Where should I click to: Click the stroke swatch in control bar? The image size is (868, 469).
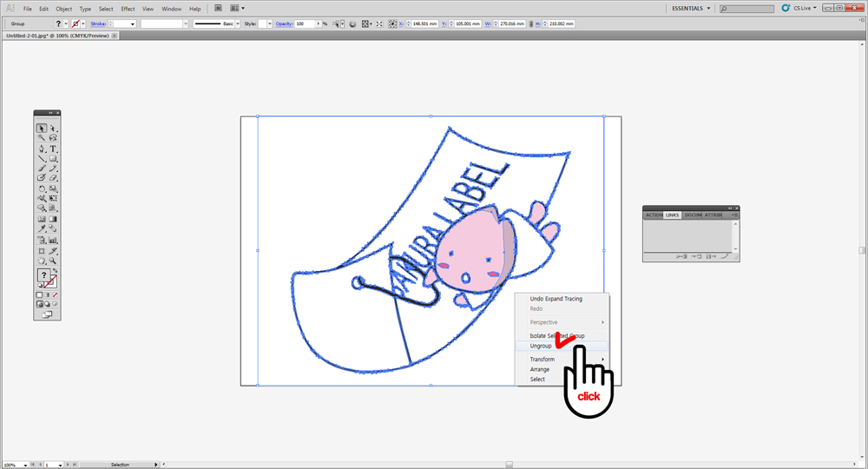pyautogui.click(x=76, y=23)
